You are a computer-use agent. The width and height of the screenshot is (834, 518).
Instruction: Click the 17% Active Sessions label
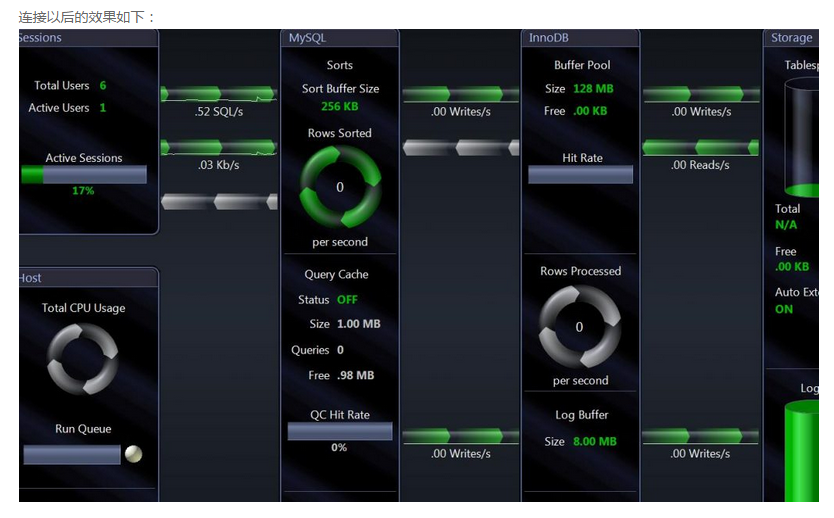pyautogui.click(x=83, y=190)
